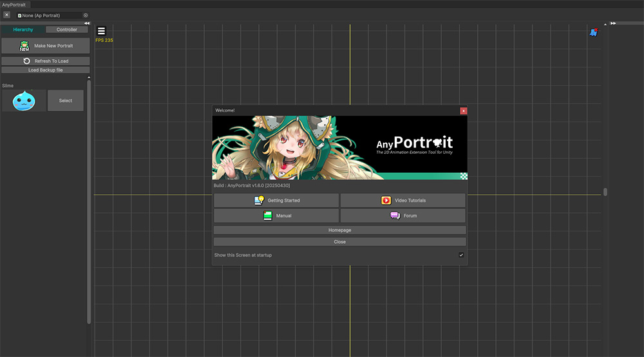Click the Make New Portrait button
Viewport: 644px width, 357px height.
click(46, 46)
